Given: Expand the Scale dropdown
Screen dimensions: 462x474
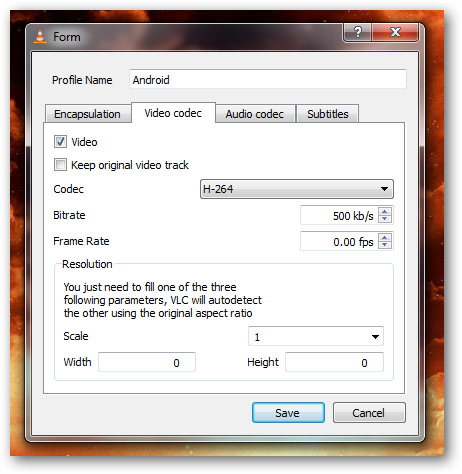Looking at the screenshot, I should [x=316, y=336].
